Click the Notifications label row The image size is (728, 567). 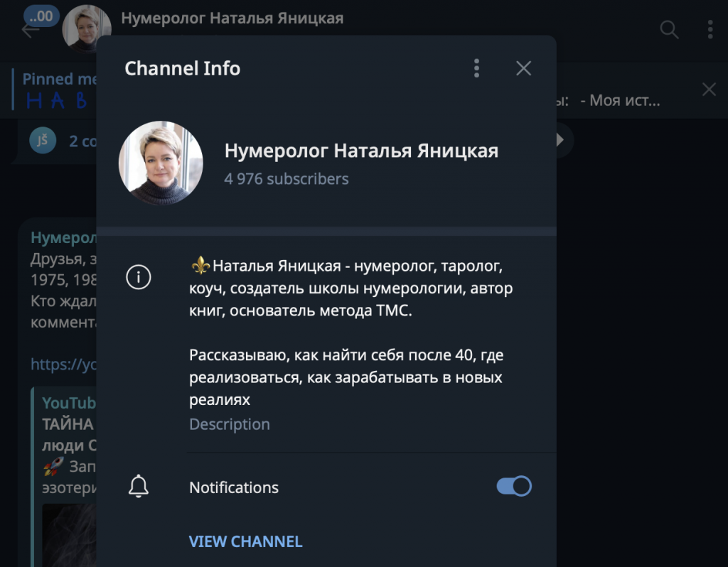(234, 487)
